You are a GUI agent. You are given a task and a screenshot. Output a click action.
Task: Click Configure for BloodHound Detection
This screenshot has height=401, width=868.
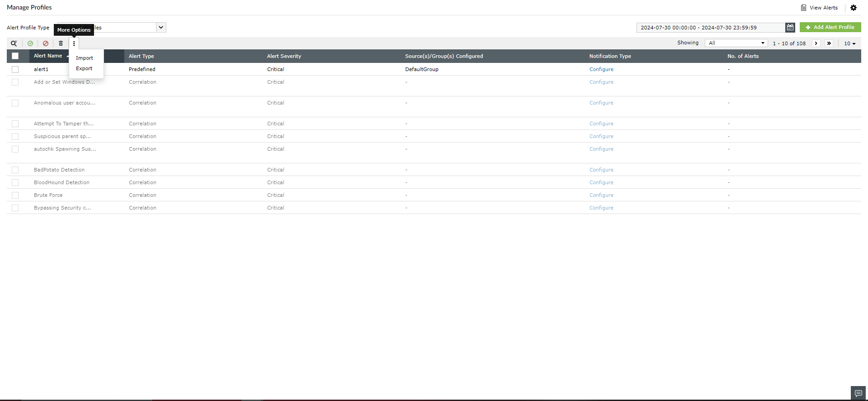click(x=601, y=182)
